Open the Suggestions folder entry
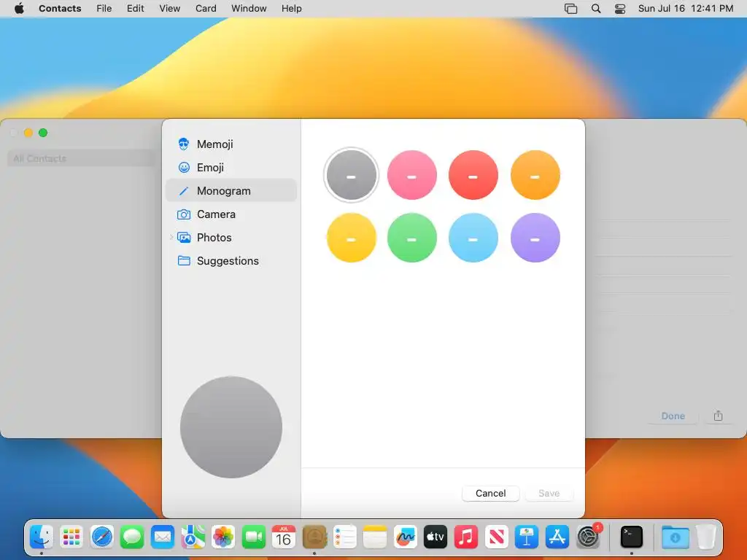This screenshot has height=560, width=747. (231, 260)
